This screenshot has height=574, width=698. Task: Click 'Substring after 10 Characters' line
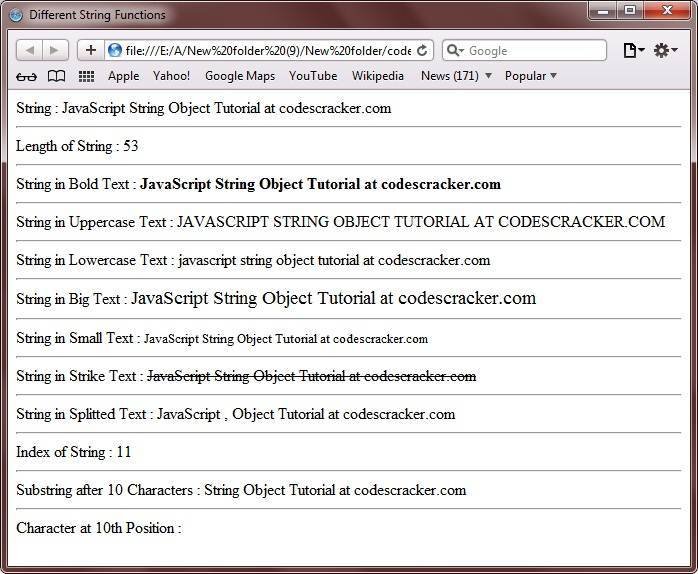pyautogui.click(x=241, y=490)
